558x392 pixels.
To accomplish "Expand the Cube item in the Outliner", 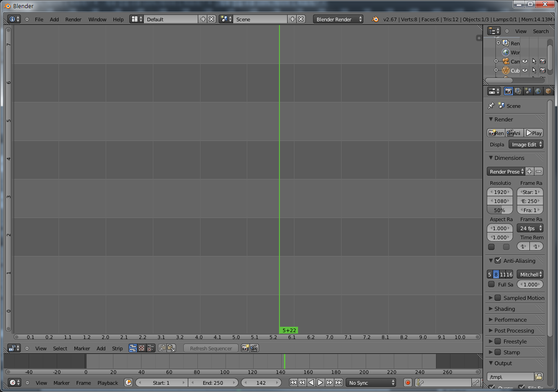I will pos(496,70).
